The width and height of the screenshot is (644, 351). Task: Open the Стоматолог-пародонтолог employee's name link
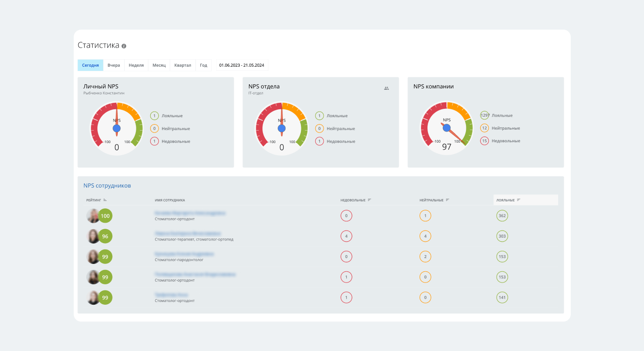click(184, 254)
